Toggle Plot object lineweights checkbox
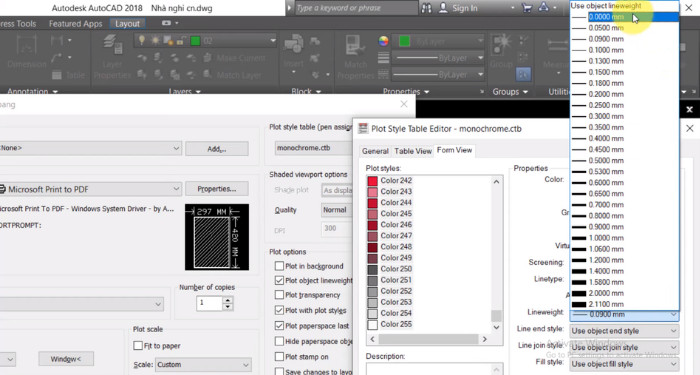The width and height of the screenshot is (700, 375). 279,280
